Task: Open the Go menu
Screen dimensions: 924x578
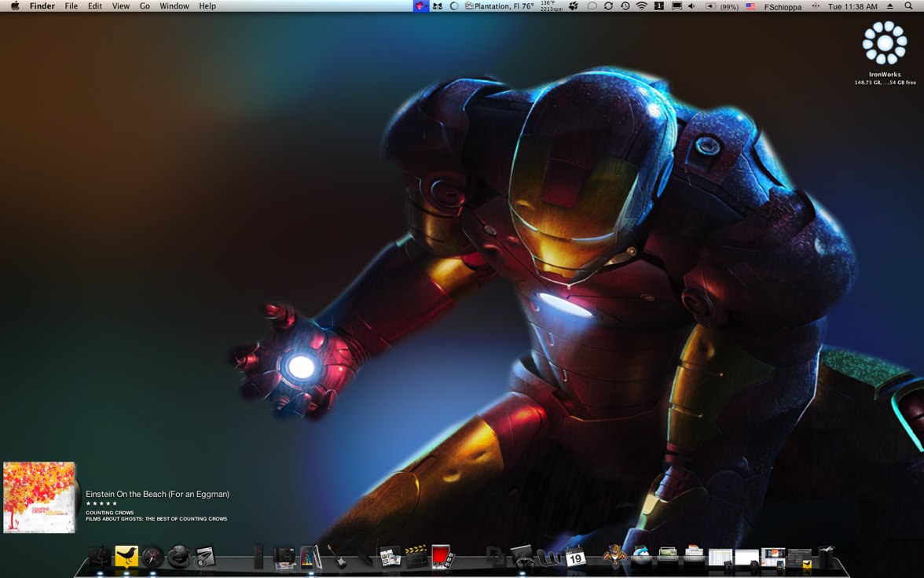Action: tap(145, 6)
